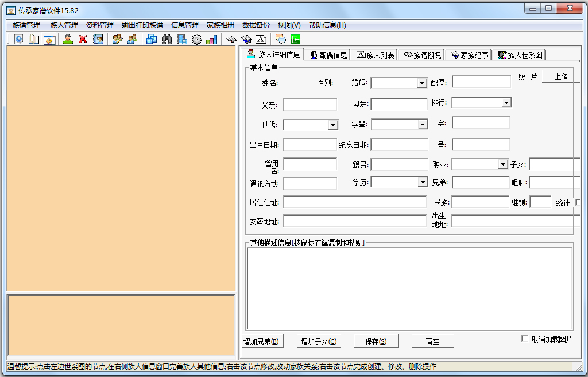Click the binoculars search icon
The height and width of the screenshot is (377, 588).
[x=167, y=39]
